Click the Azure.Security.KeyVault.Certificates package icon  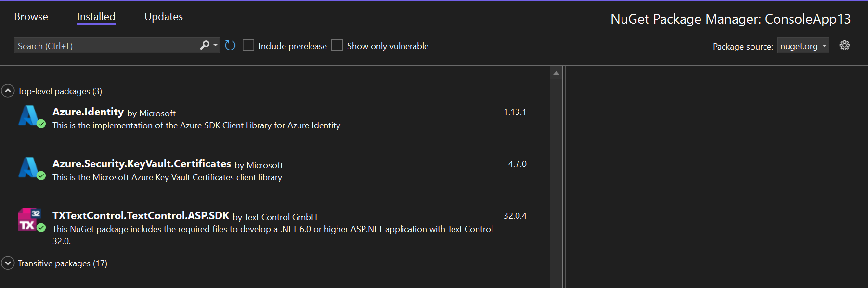click(x=29, y=168)
